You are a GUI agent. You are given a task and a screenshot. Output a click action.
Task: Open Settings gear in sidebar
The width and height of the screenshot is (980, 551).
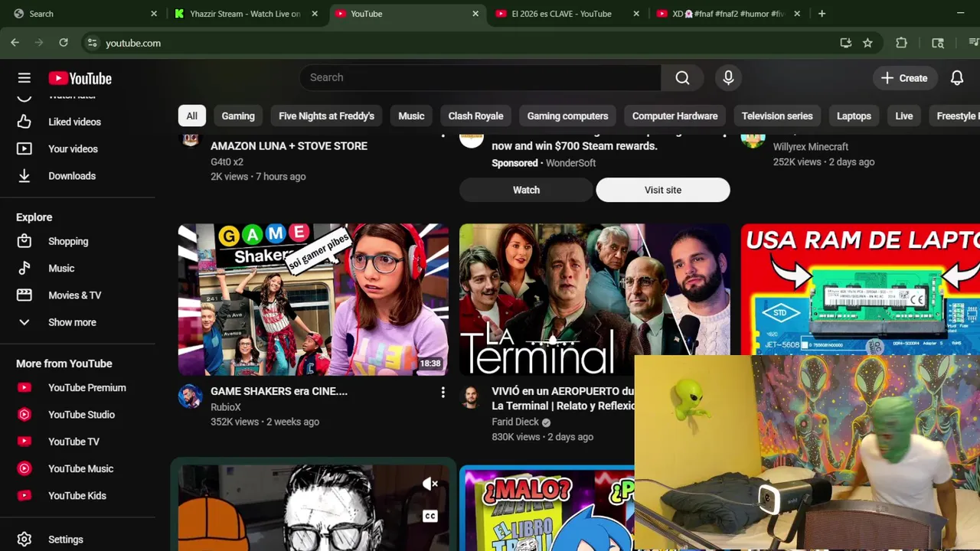[x=24, y=540]
